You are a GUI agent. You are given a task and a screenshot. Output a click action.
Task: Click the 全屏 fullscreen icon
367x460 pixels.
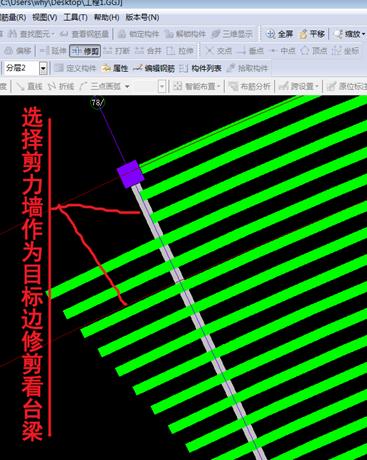pyautogui.click(x=270, y=34)
